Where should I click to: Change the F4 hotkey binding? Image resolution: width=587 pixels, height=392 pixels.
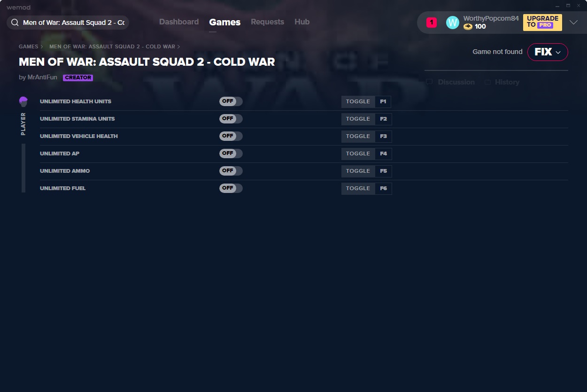pyautogui.click(x=383, y=154)
